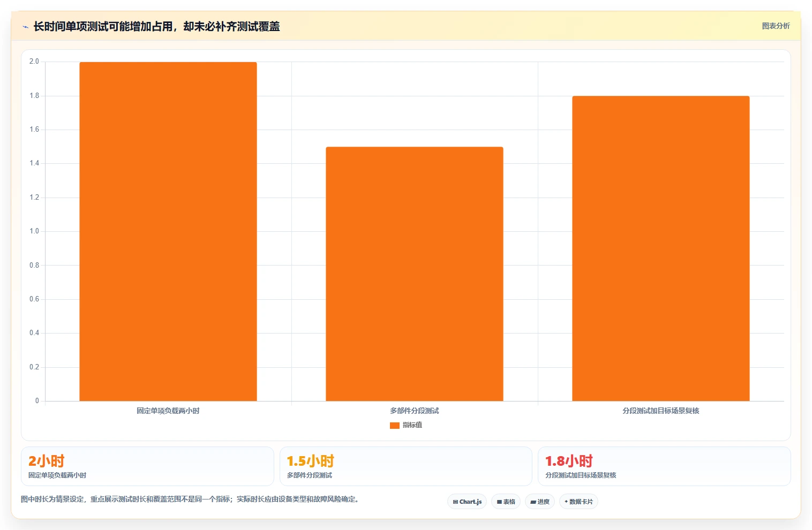Viewport: 812px width, 530px height.
Task: Click the 分段测试加目标场景复核 bar
Action: tap(661, 248)
